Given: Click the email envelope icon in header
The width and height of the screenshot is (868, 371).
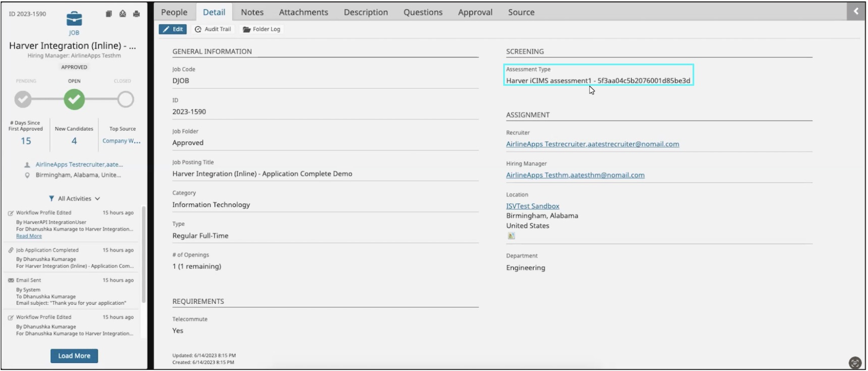Looking at the screenshot, I should pyautogui.click(x=123, y=14).
